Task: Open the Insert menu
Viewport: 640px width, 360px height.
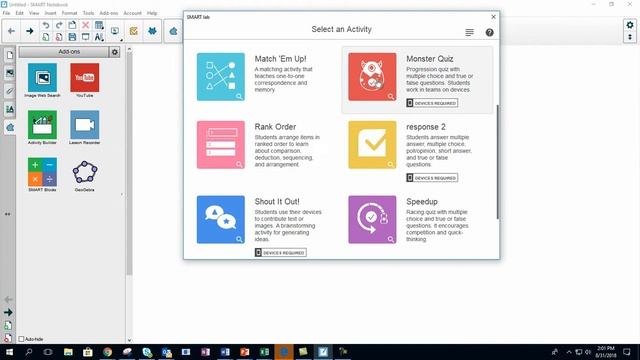Action: coord(50,13)
